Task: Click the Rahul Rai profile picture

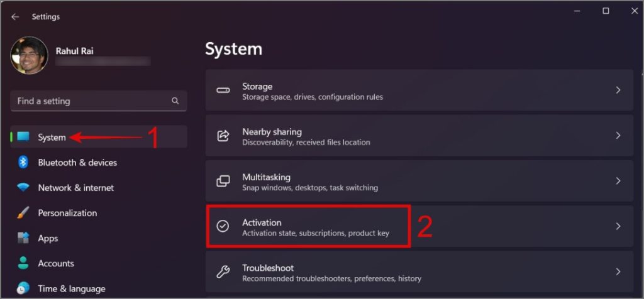Action: [29, 55]
